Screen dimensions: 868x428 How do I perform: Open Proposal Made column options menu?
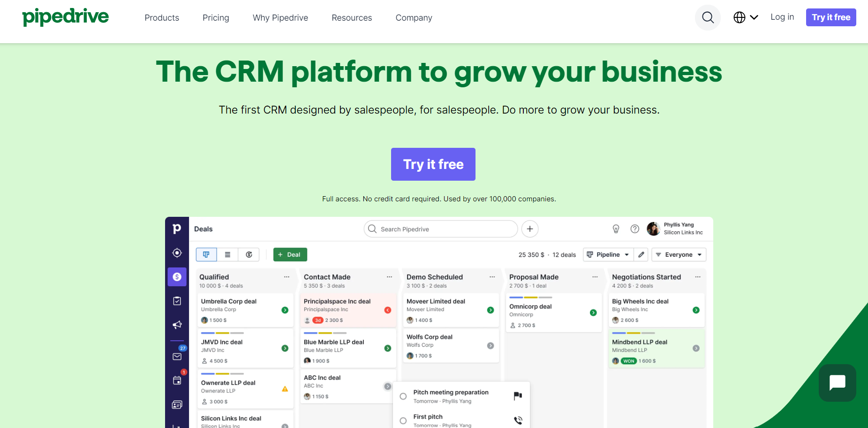595,277
